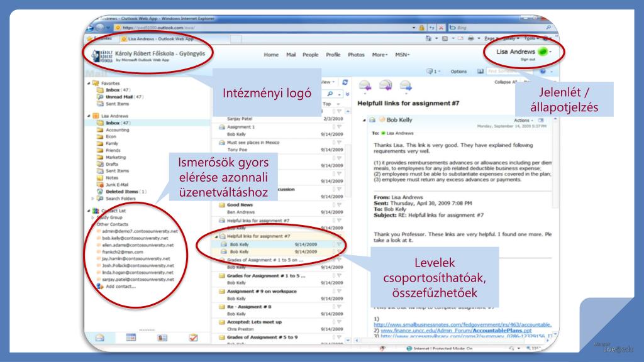Select Mail in top navigation
Screen dimensions: 644x362
coord(291,55)
